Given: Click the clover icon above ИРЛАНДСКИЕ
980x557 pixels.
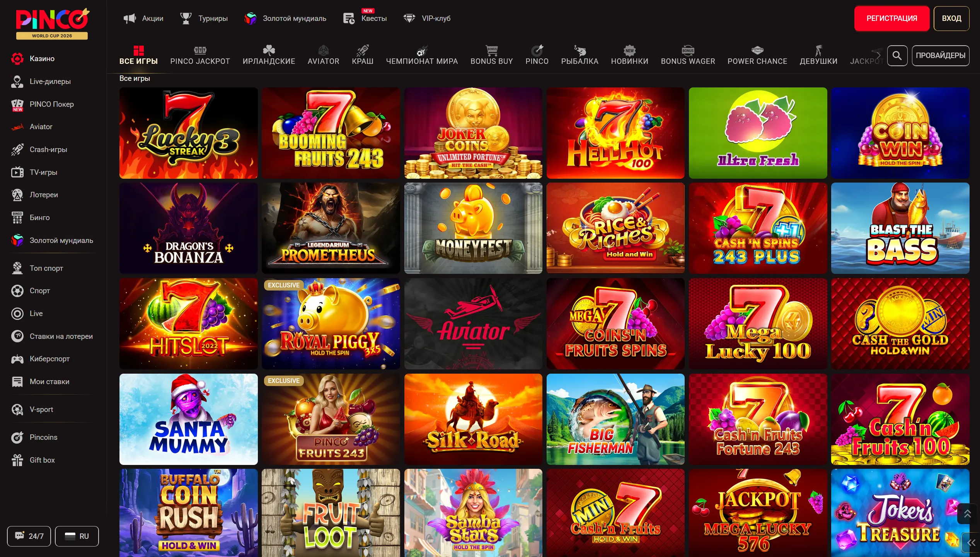Looking at the screenshot, I should click(269, 50).
